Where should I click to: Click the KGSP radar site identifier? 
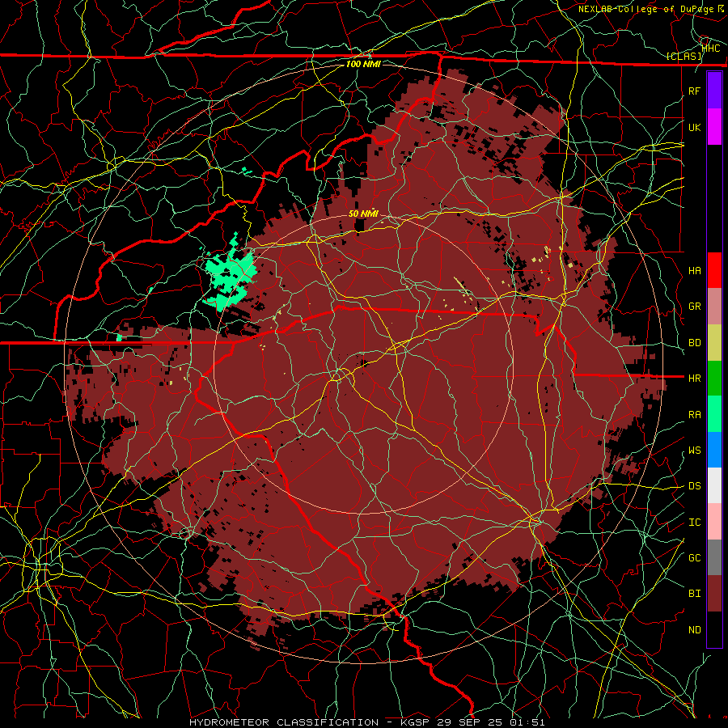[417, 722]
